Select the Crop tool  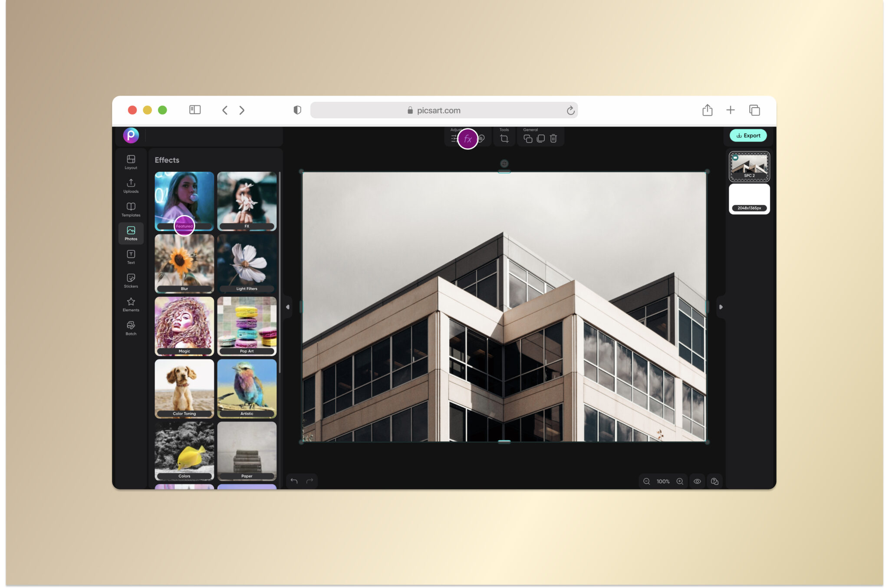(504, 138)
